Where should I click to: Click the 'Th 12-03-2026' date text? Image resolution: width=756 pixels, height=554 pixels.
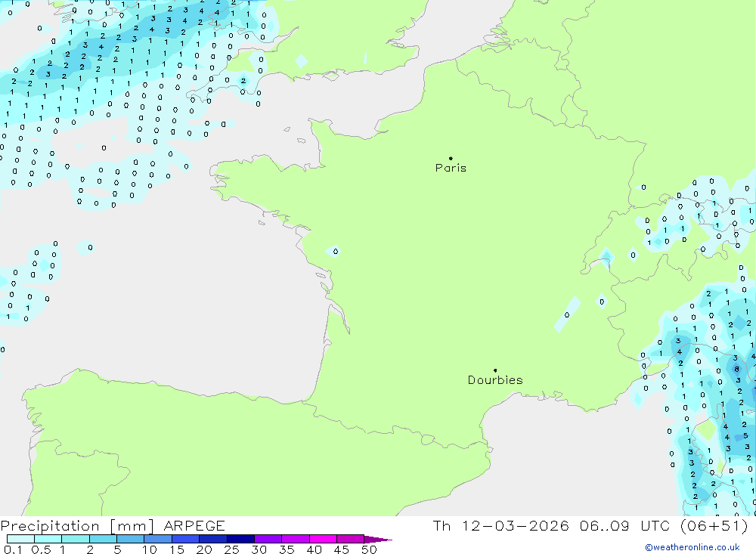coord(501,526)
